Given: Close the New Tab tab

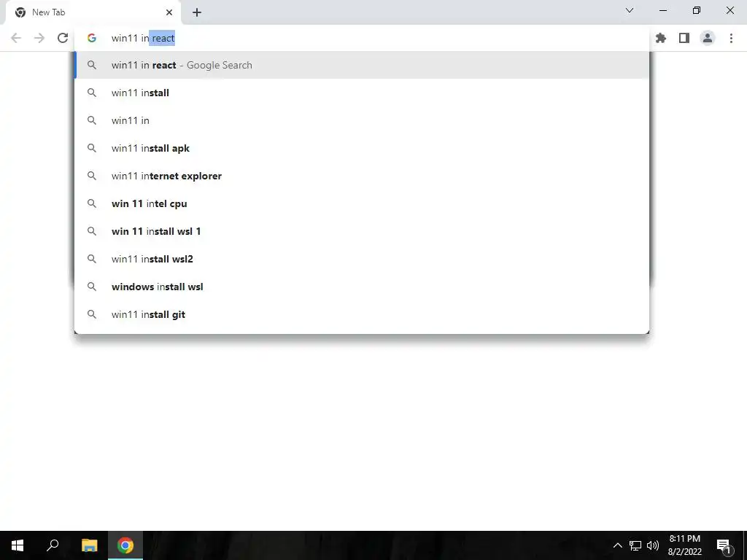Looking at the screenshot, I should pyautogui.click(x=169, y=12).
